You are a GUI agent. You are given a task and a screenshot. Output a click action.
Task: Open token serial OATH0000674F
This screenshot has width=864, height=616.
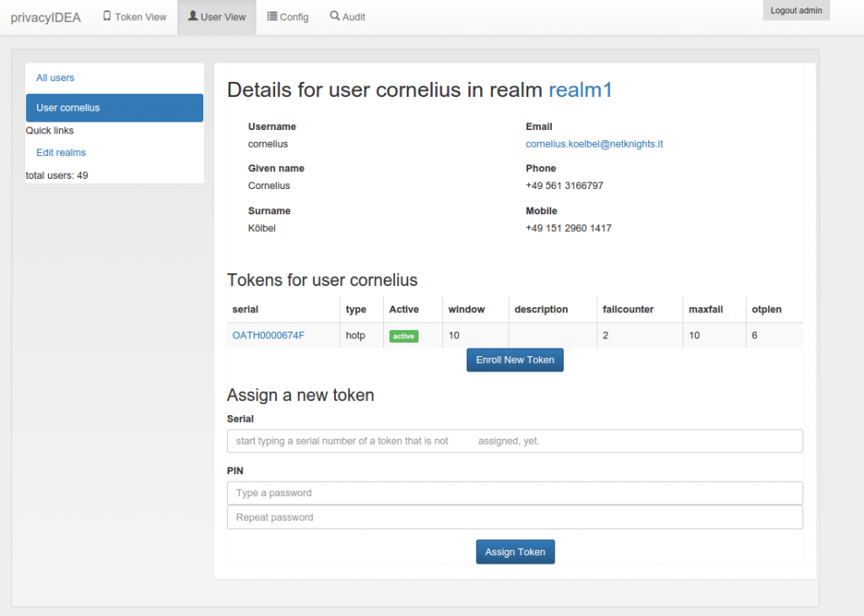click(268, 336)
